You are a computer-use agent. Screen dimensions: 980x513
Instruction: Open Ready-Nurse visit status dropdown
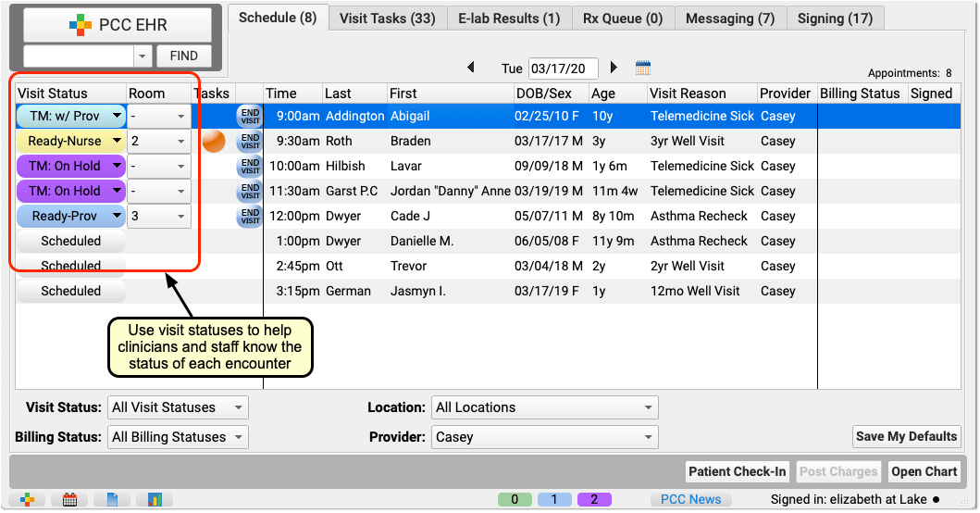tap(70, 142)
